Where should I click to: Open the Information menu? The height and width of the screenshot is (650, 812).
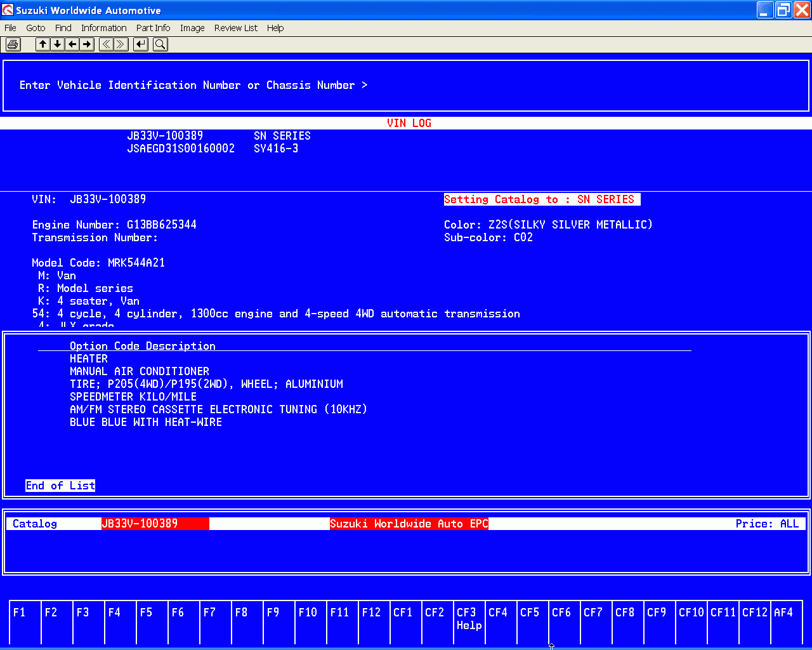point(104,28)
